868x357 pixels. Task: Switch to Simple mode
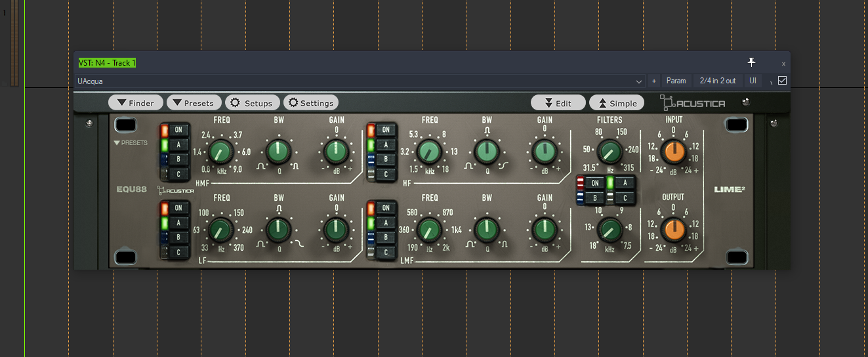(x=617, y=103)
